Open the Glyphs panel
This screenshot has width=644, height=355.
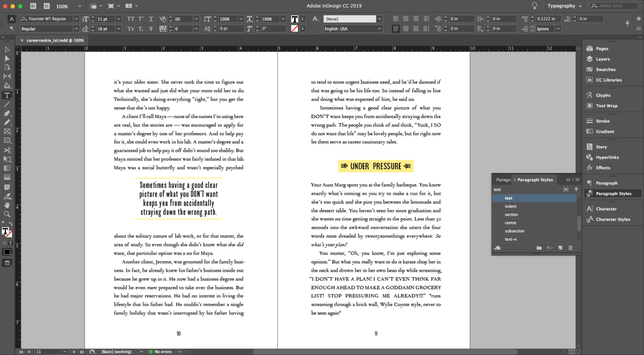[x=603, y=95]
